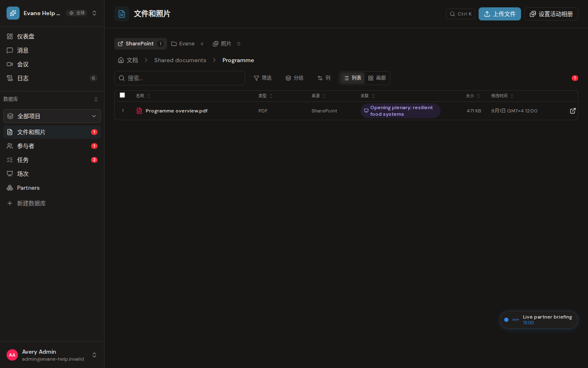Screen dimensions: 588x368
Task: Click the database section drag handle icon
Action: coord(96,99)
